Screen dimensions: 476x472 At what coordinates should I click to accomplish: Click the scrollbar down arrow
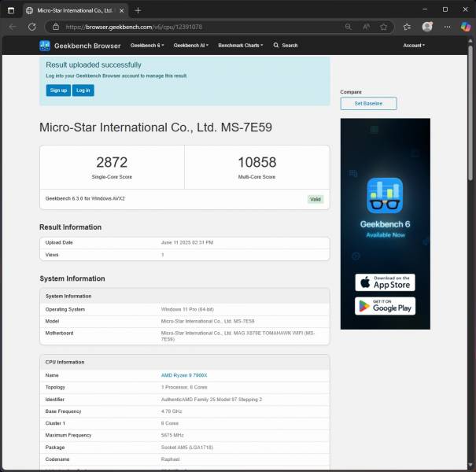pos(470,465)
